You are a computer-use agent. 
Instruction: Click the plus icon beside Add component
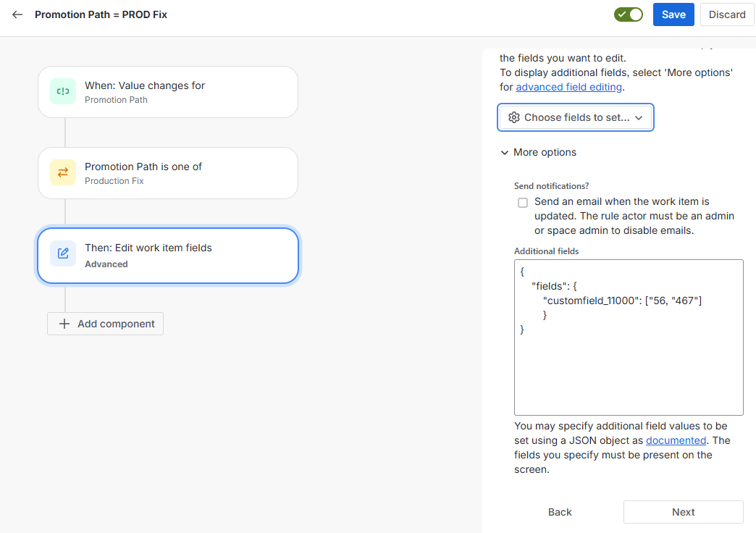coord(64,324)
